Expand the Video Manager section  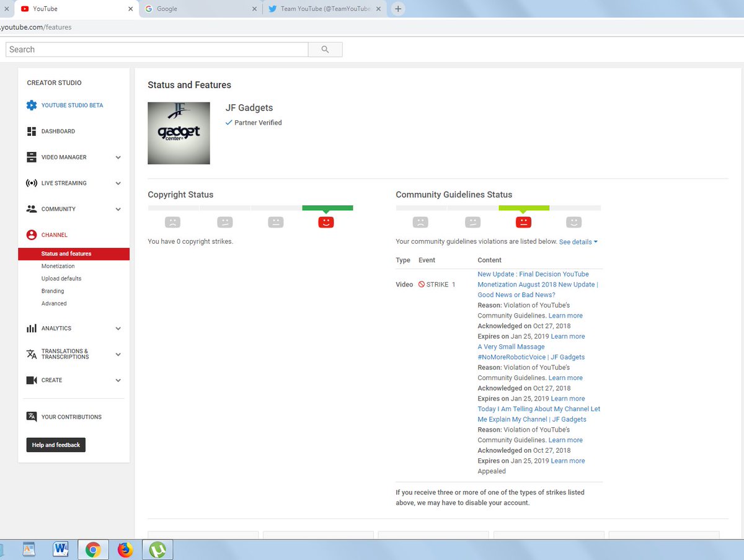[118, 158]
